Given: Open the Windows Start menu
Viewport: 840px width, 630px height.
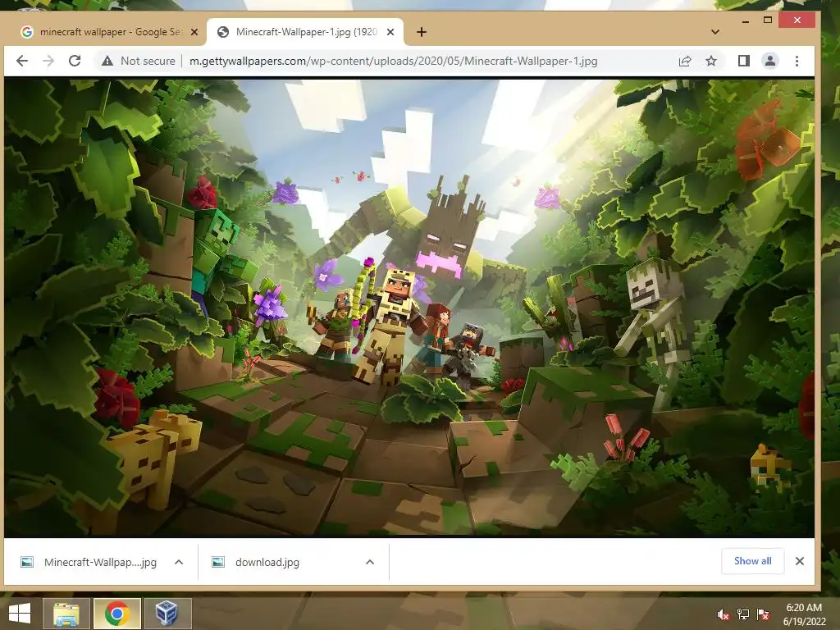Looking at the screenshot, I should (20, 614).
